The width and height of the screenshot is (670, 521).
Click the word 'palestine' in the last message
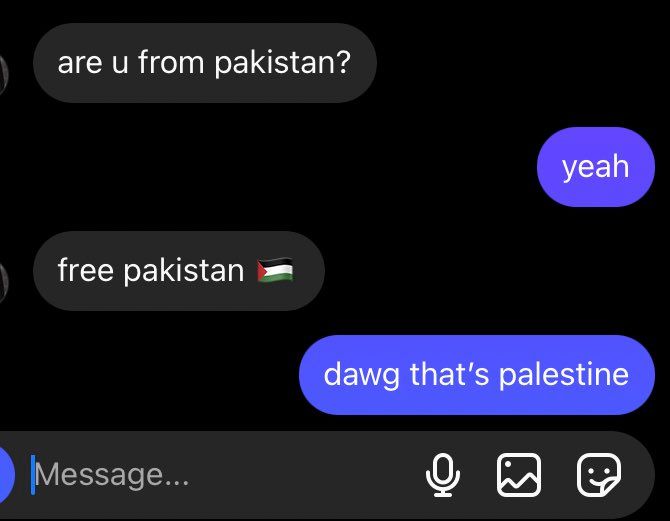coord(564,375)
